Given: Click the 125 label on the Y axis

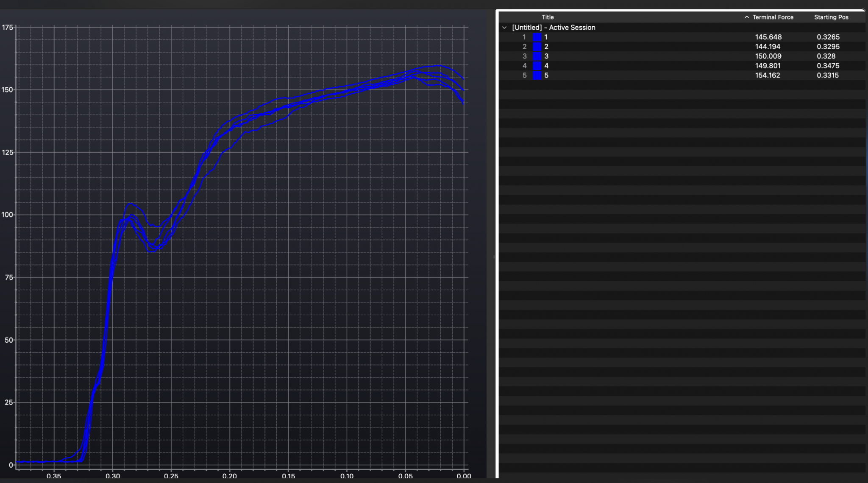Looking at the screenshot, I should (7, 152).
